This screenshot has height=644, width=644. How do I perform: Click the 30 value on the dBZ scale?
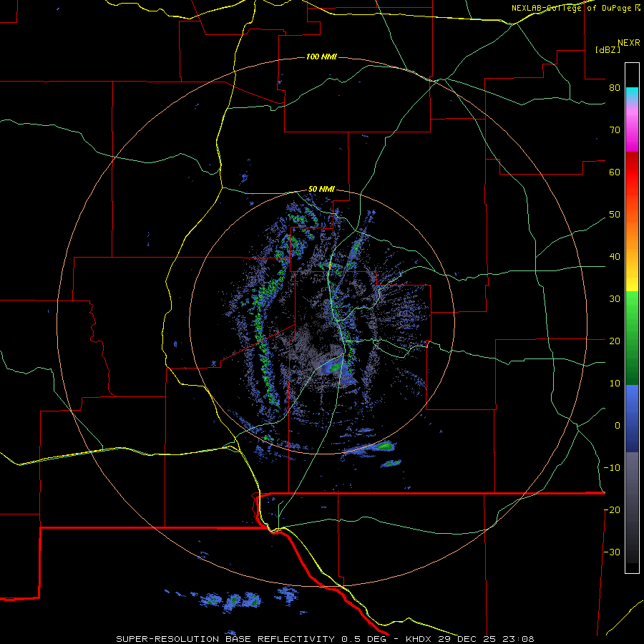click(615, 299)
